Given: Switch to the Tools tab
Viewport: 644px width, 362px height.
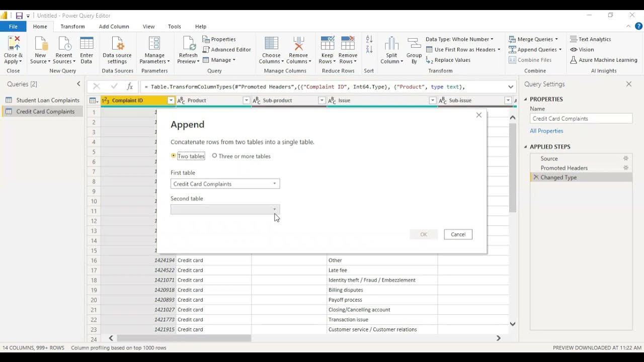Looking at the screenshot, I should tap(175, 27).
